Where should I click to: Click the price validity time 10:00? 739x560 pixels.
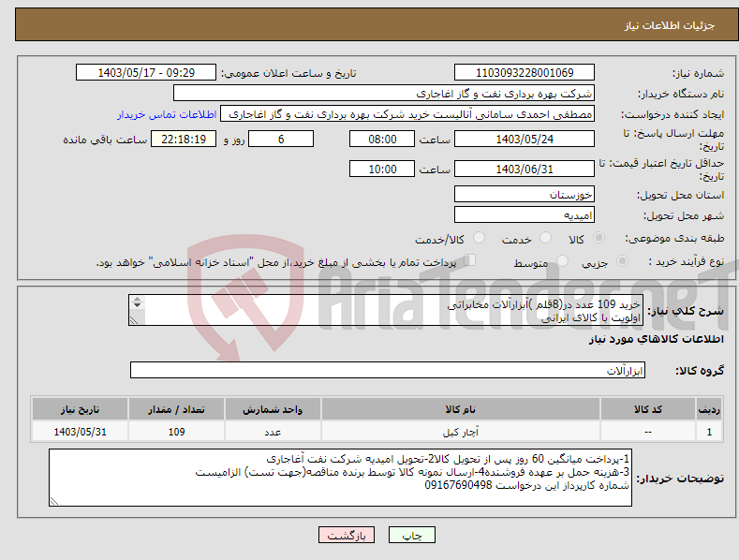pyautogui.click(x=382, y=169)
